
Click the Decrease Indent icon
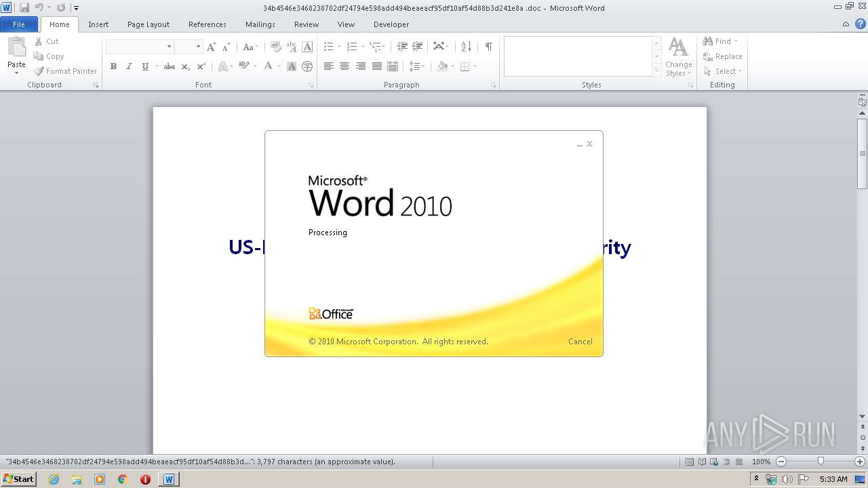pyautogui.click(x=402, y=47)
